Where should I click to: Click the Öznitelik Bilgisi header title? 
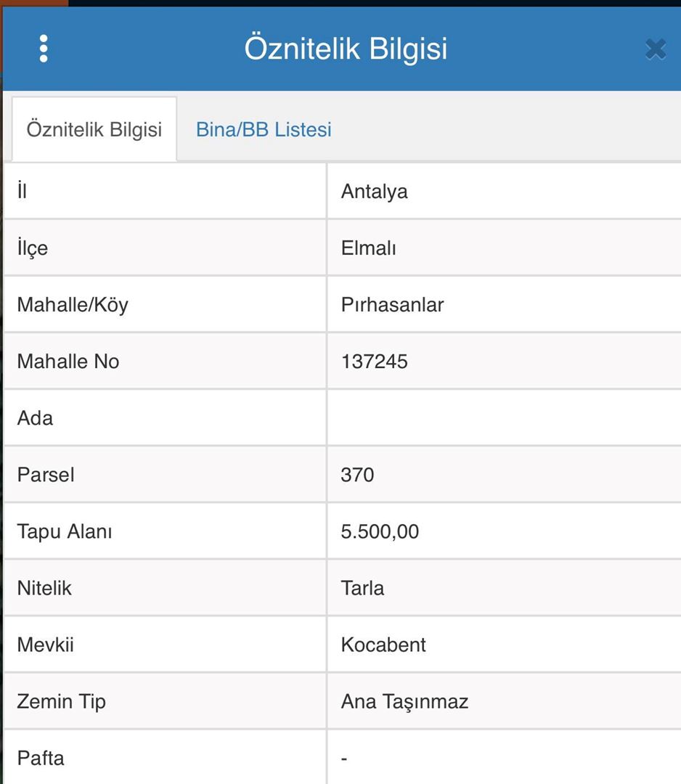pos(346,49)
